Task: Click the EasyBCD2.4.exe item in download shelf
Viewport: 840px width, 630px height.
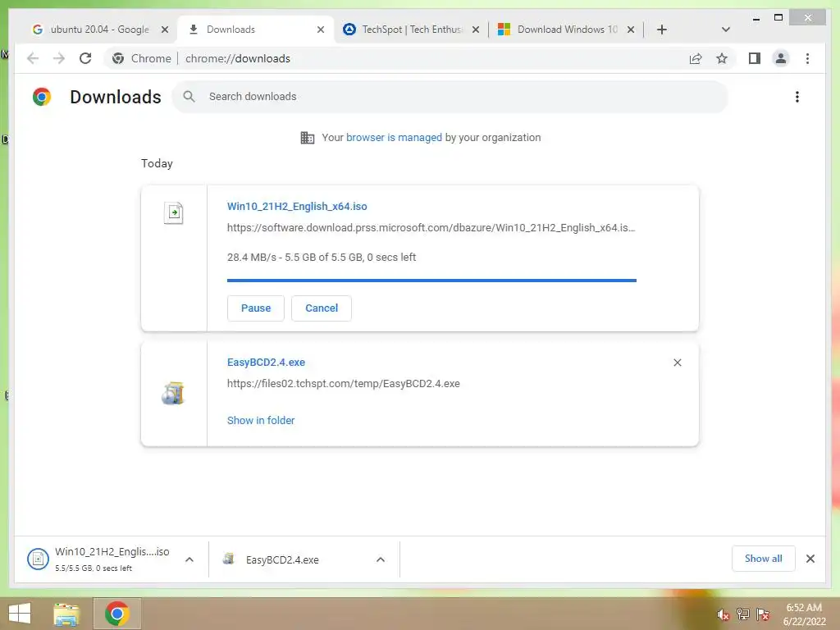Action: [304, 559]
